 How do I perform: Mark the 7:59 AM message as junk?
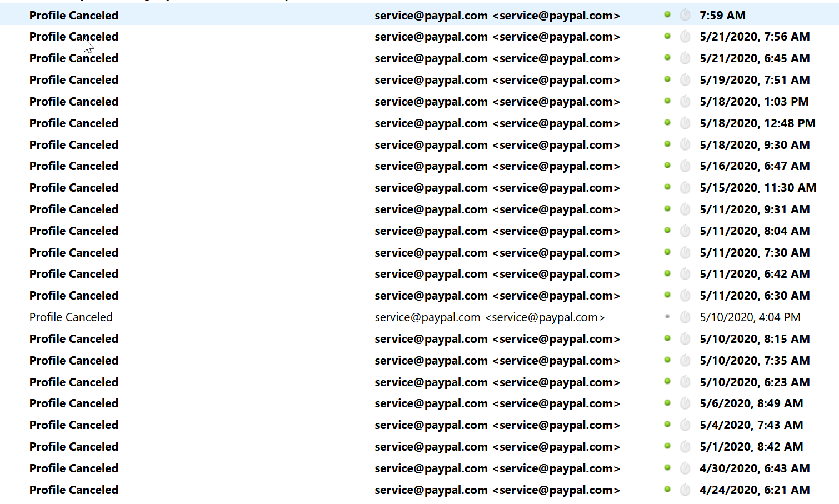tap(685, 15)
